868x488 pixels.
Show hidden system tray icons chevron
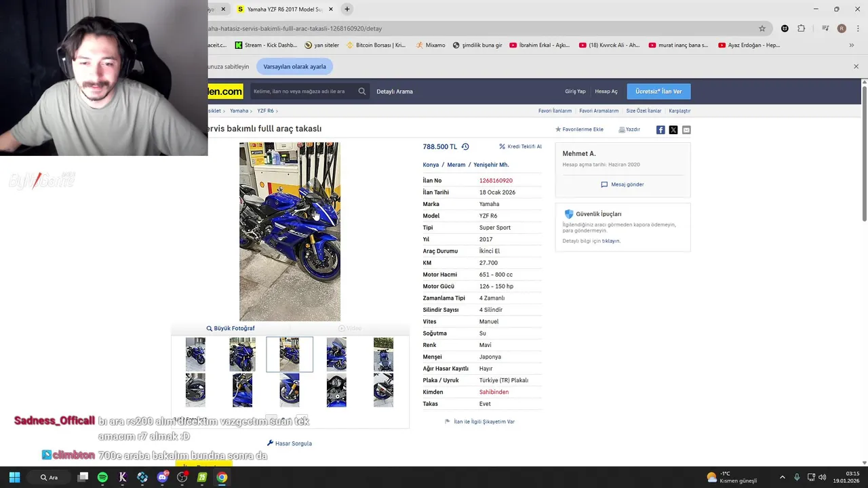pyautogui.click(x=782, y=477)
